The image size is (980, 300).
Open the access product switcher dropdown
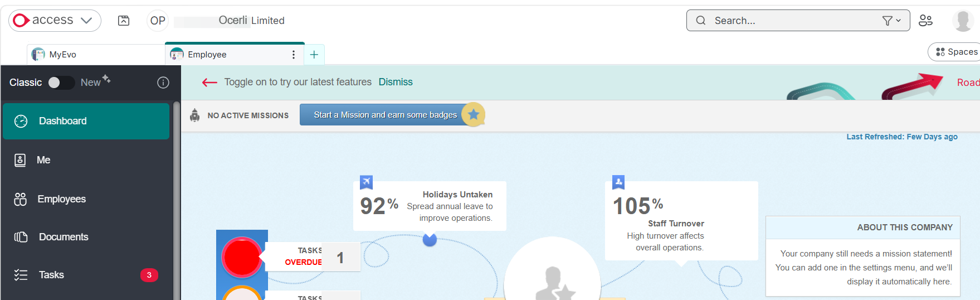(x=55, y=21)
